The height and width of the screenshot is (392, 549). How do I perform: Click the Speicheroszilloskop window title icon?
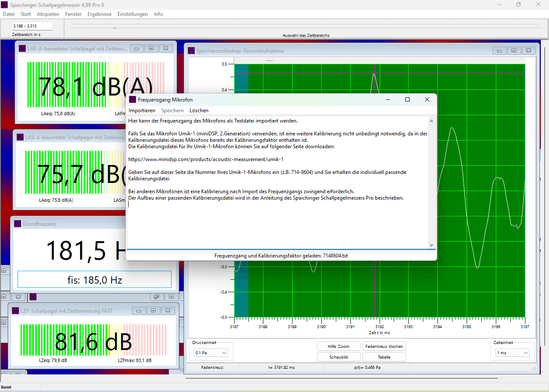click(x=191, y=51)
